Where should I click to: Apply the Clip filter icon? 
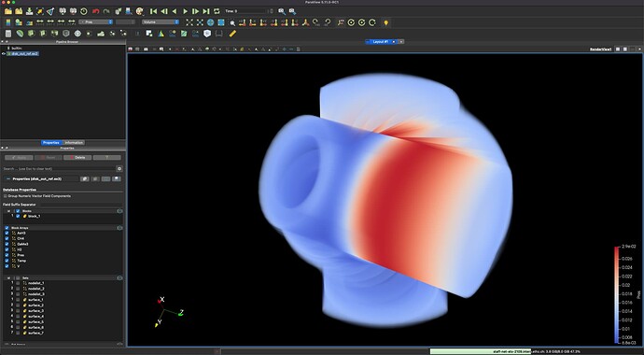coord(31,34)
